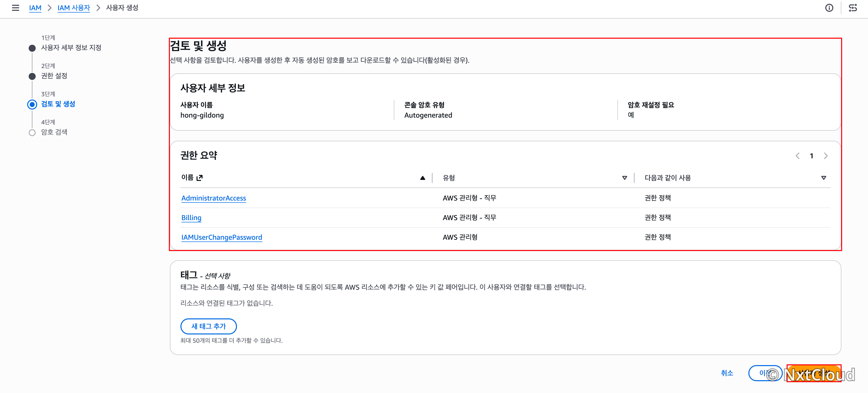
Task: Select the 암호 검색 step circle
Action: [x=32, y=132]
